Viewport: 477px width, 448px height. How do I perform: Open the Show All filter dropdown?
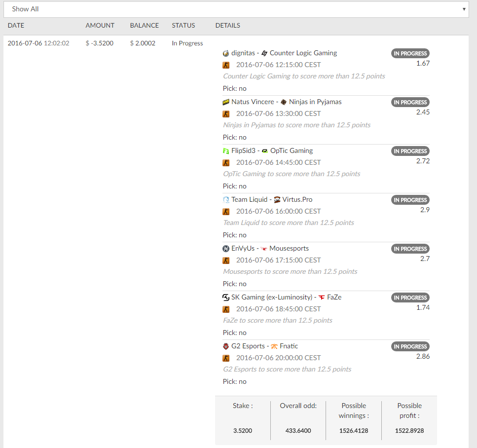point(236,9)
